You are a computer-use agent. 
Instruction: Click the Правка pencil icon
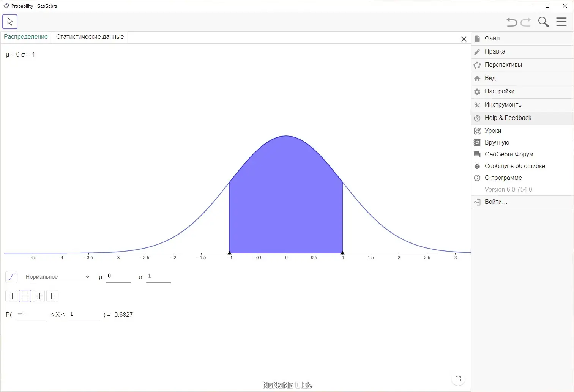[x=477, y=52]
